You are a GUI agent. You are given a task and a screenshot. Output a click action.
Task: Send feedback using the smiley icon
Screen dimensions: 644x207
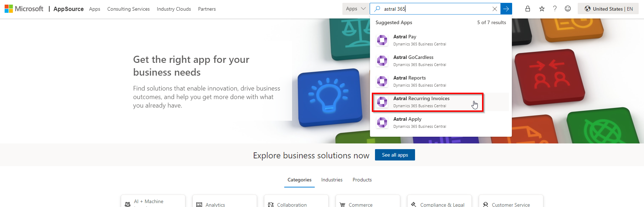568,9
